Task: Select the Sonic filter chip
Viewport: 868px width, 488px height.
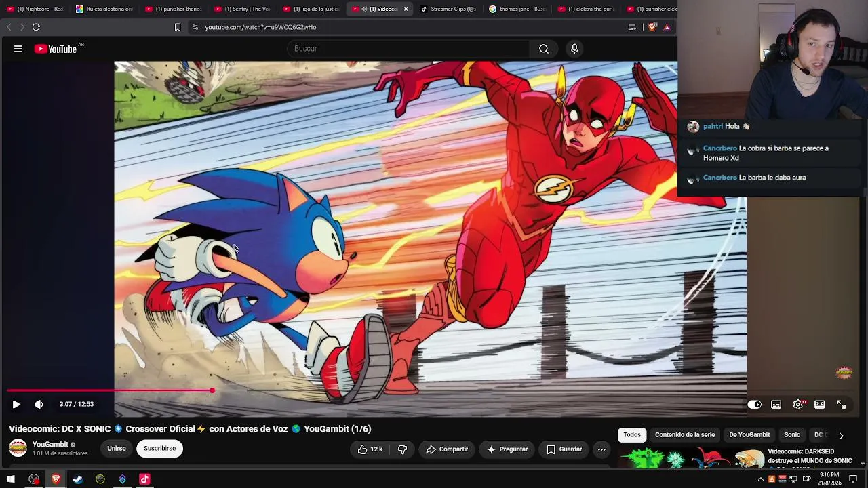Action: [792, 435]
